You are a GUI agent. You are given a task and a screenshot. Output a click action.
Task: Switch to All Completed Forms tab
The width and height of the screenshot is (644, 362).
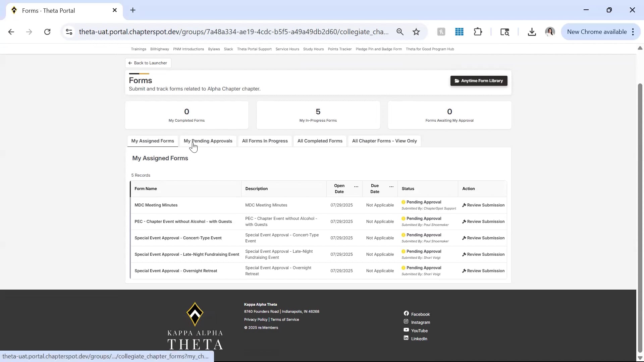[x=320, y=141]
